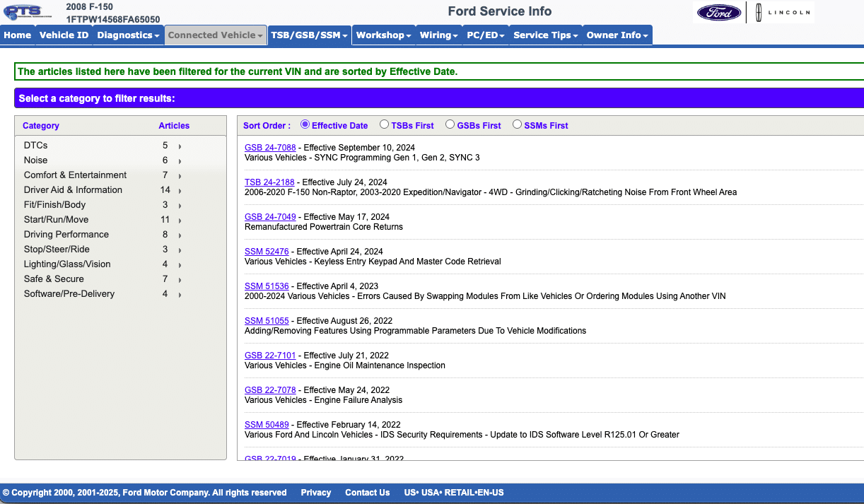This screenshot has width=864, height=504.
Task: Open TSB 24-2188 article
Action: point(269,182)
